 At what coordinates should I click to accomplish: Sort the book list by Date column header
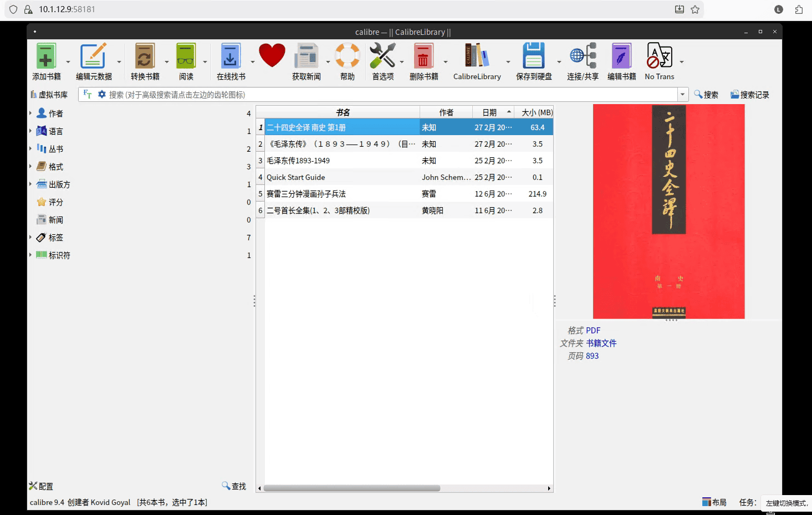[489, 112]
